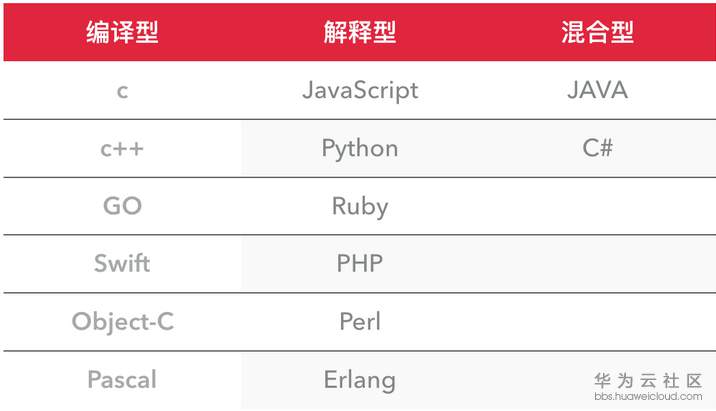Click the Pascal table cell

point(122,380)
